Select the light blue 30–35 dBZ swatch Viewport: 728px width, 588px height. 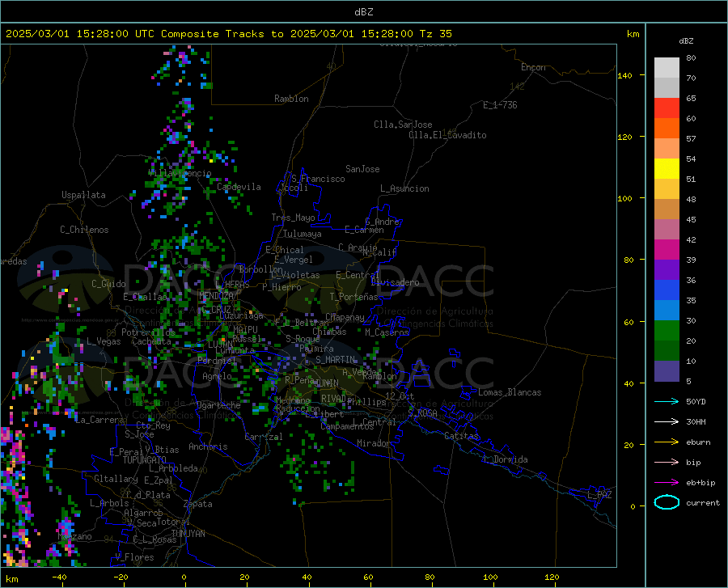tap(667, 311)
